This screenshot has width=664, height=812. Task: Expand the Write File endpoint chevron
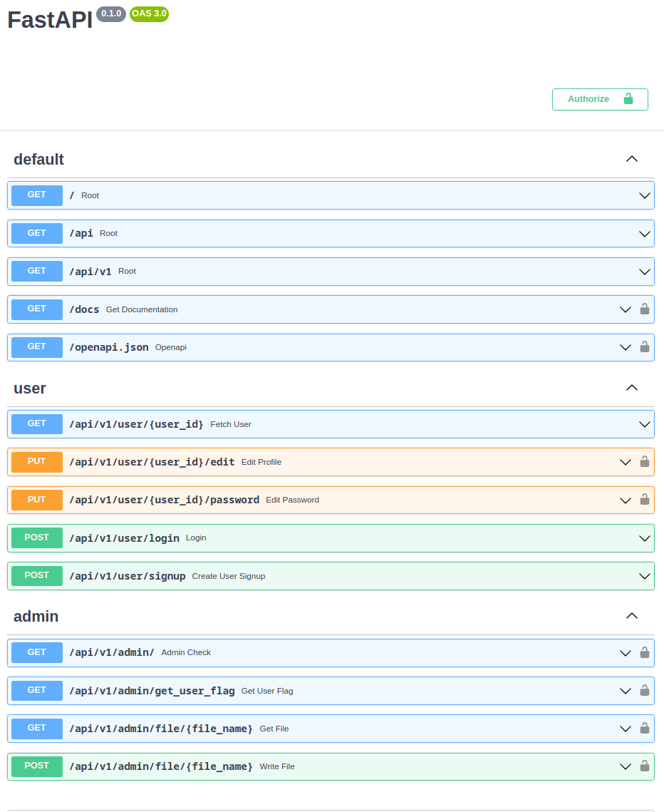tap(626, 767)
